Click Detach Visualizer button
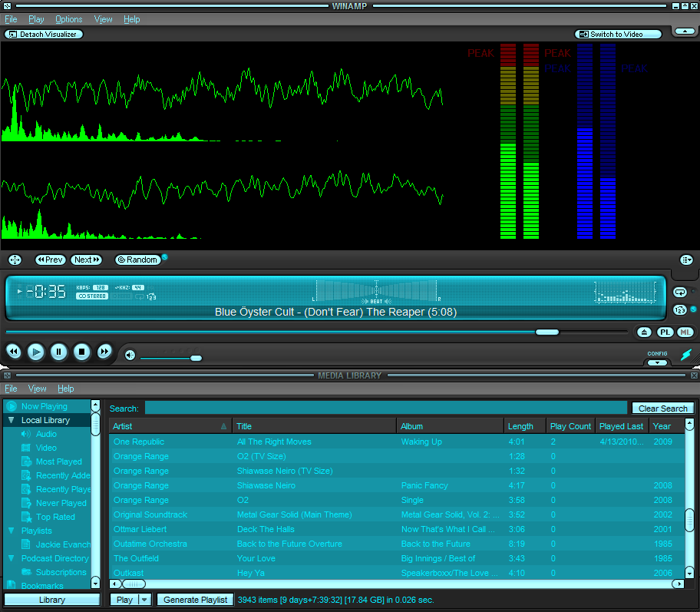 [x=44, y=35]
